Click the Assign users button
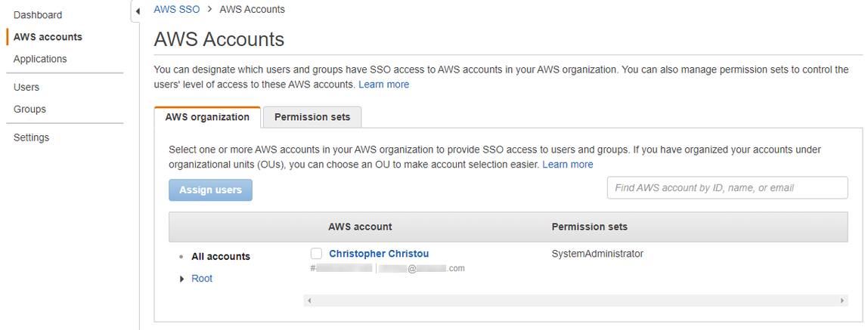 click(210, 190)
